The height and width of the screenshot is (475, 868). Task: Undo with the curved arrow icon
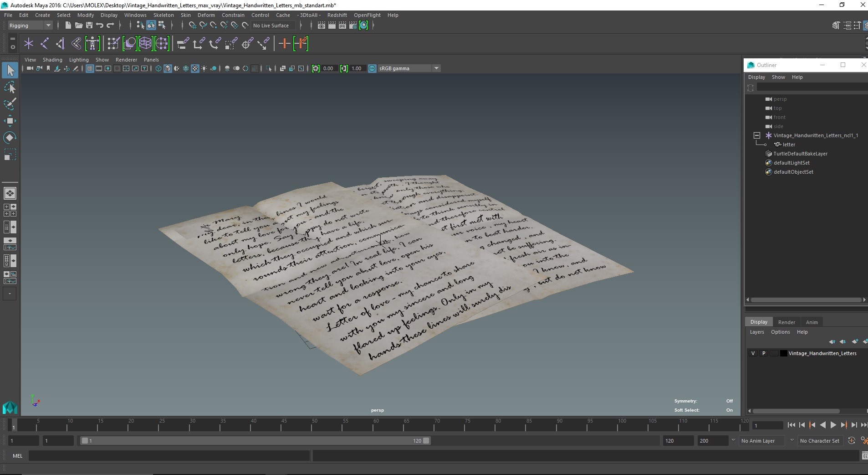click(100, 25)
